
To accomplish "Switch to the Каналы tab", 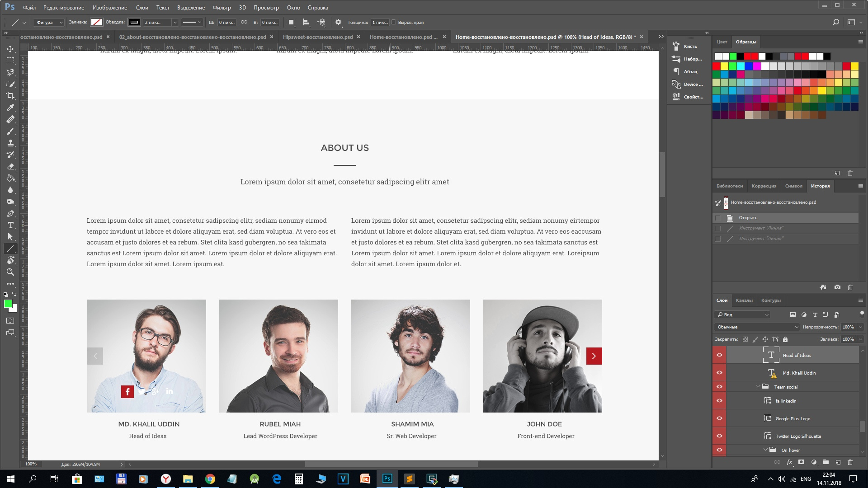I will tap(744, 300).
